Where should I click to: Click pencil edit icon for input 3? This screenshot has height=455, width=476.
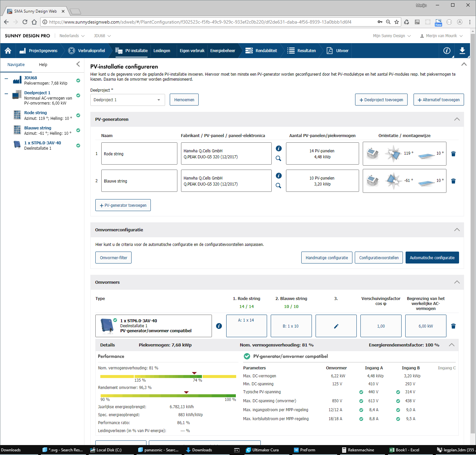pyautogui.click(x=336, y=326)
